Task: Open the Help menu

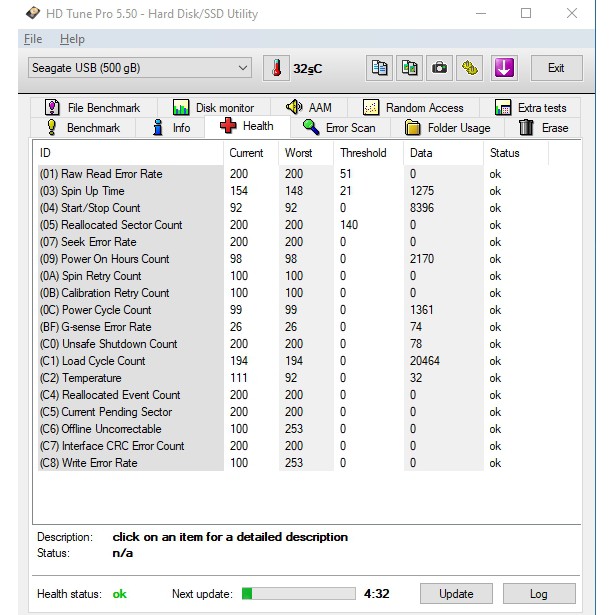Action: (x=72, y=39)
